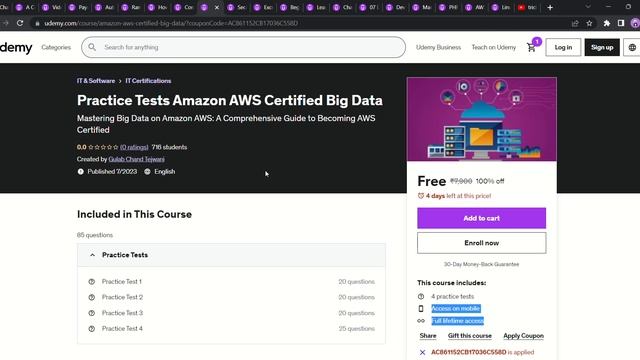Click the course preview thumbnail image
Viewport: 640px width, 360px height.
tap(482, 119)
